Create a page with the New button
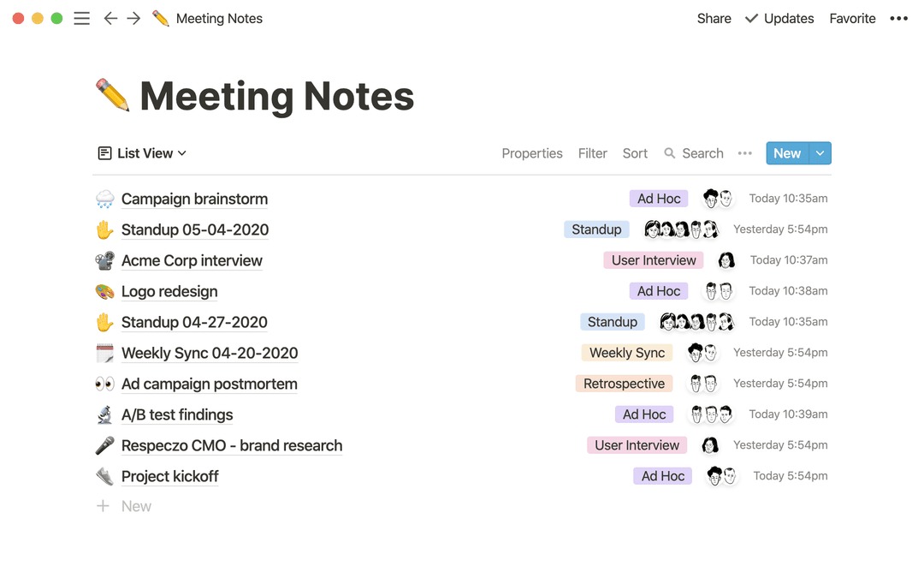Image resolution: width=924 pixels, height=578 pixels. [786, 152]
